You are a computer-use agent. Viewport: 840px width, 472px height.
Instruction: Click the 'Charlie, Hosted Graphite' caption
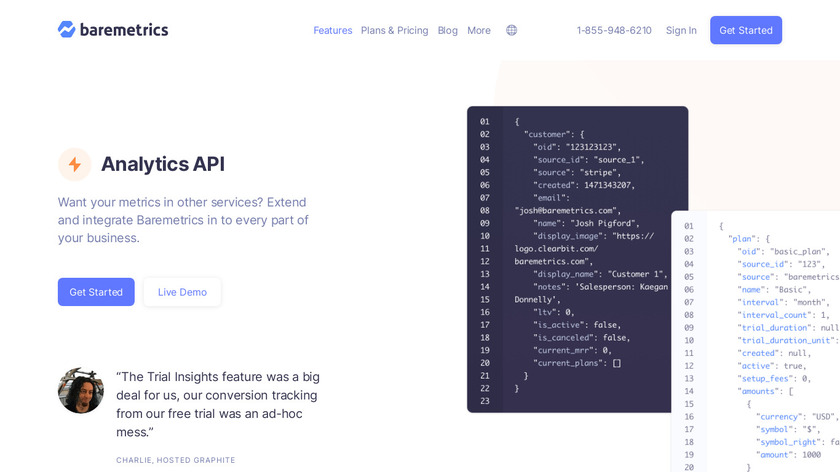coord(176,460)
